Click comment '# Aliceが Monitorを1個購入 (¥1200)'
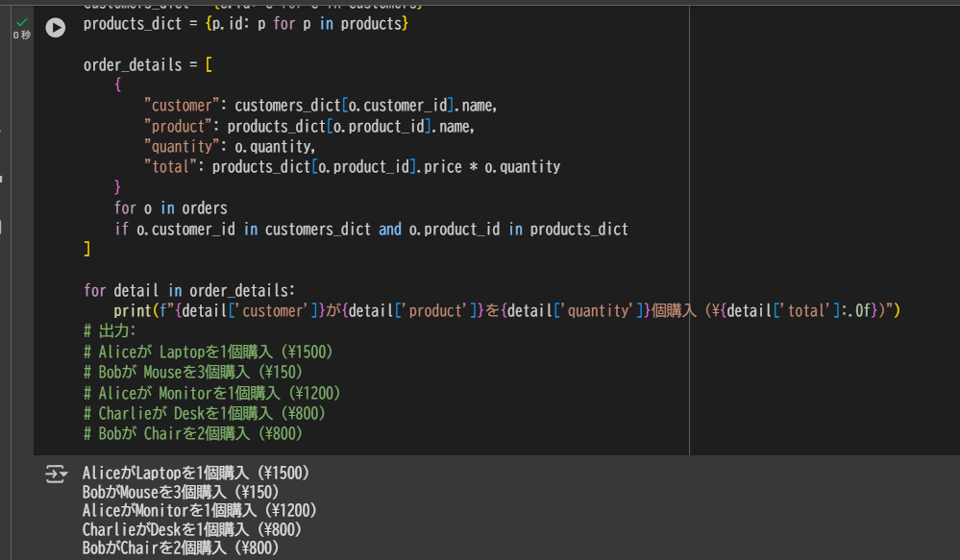The image size is (960, 560). 211,393
